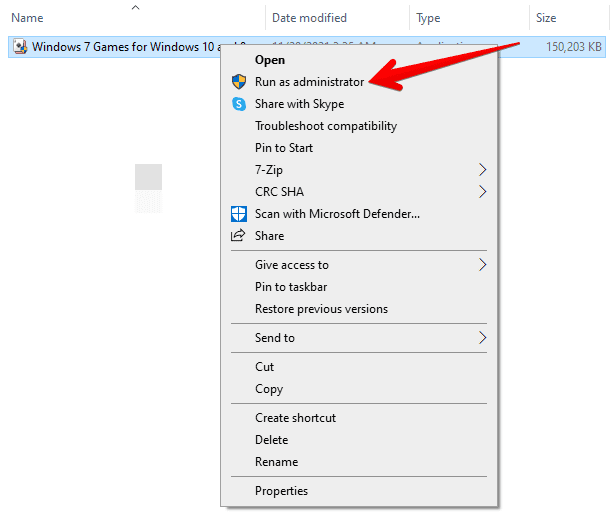The height and width of the screenshot is (514, 613).
Task: Choose Restore previous versions
Action: [x=359, y=309]
